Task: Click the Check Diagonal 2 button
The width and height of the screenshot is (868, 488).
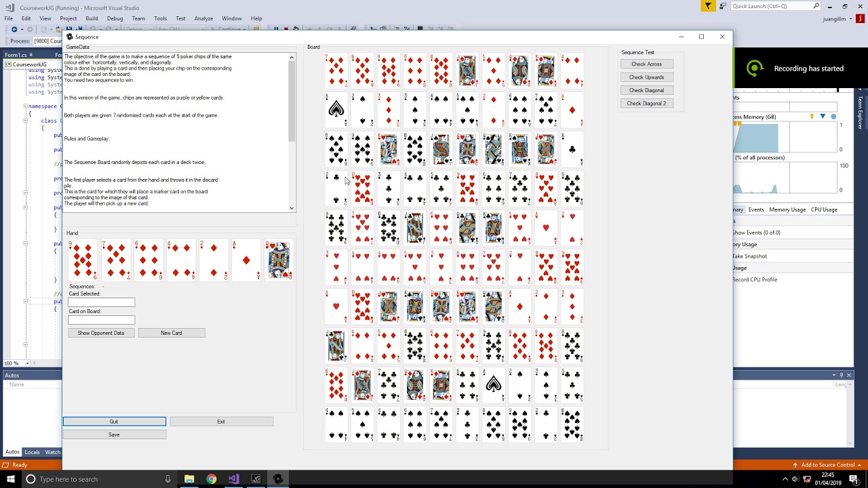Action: (x=646, y=103)
